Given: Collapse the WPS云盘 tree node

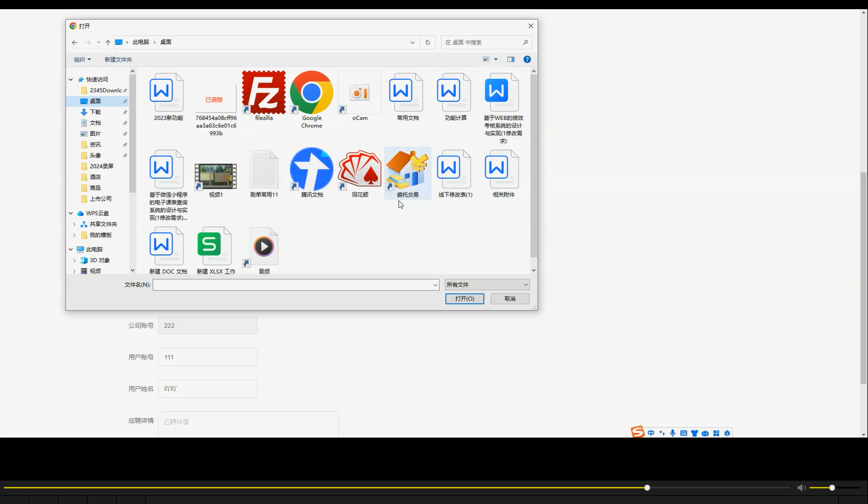Looking at the screenshot, I should click(71, 214).
